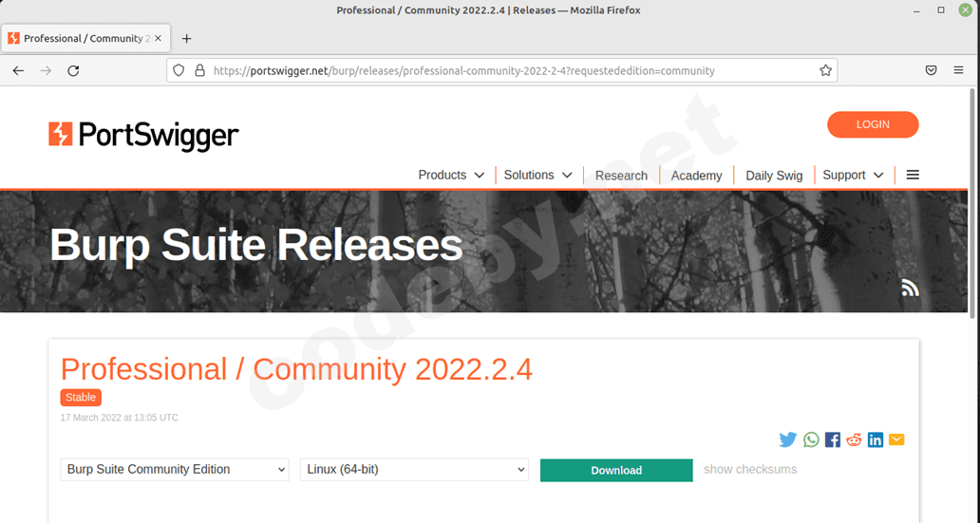This screenshot has width=980, height=523.
Task: Click the LOGIN button
Action: [x=873, y=124]
